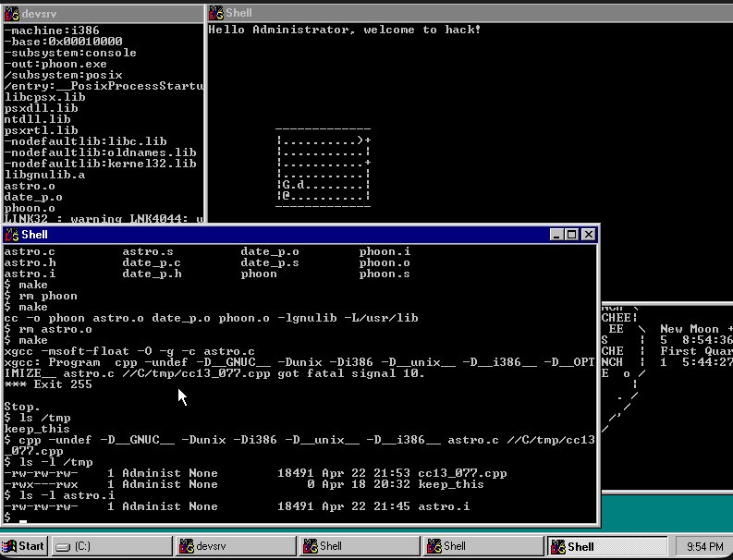Click 'libgnulib.a' in the devsrv window
The width and height of the screenshot is (733, 560).
coord(44,175)
